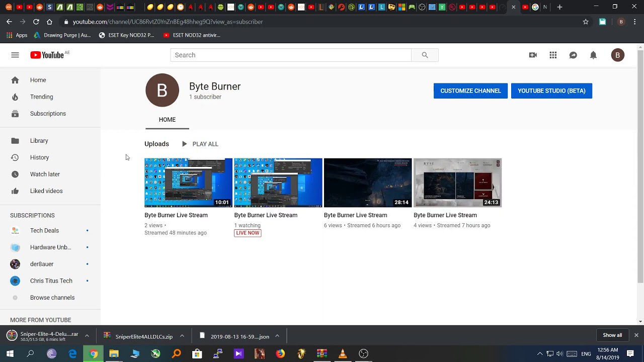Screen dimensions: 644x362
Task: Open Chris Titus Tech subscription
Action: [50, 281]
